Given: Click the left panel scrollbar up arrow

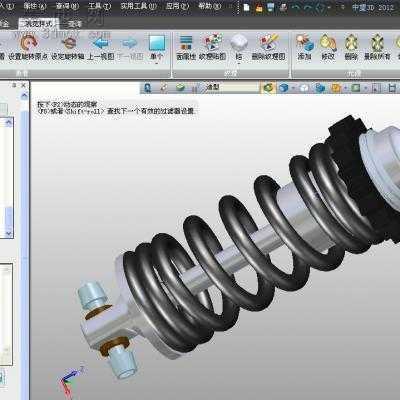Looking at the screenshot, I should (x=24, y=96).
